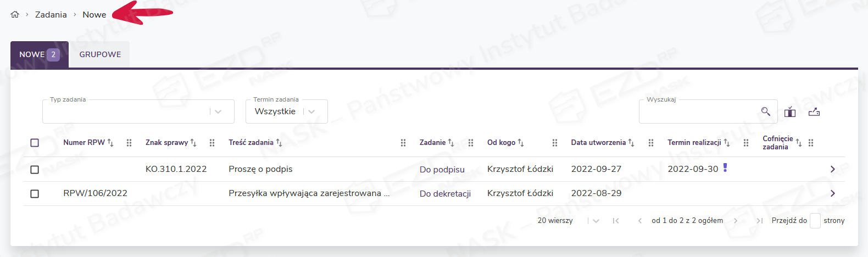Sort by Numer RPW column arrows
Image resolution: width=868 pixels, height=257 pixels.
tap(110, 143)
